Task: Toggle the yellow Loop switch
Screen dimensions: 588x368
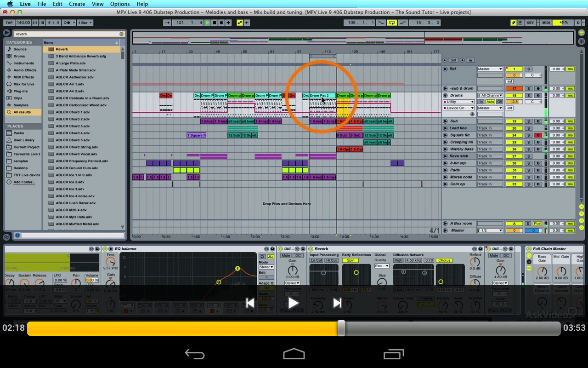Action: pyautogui.click(x=392, y=23)
